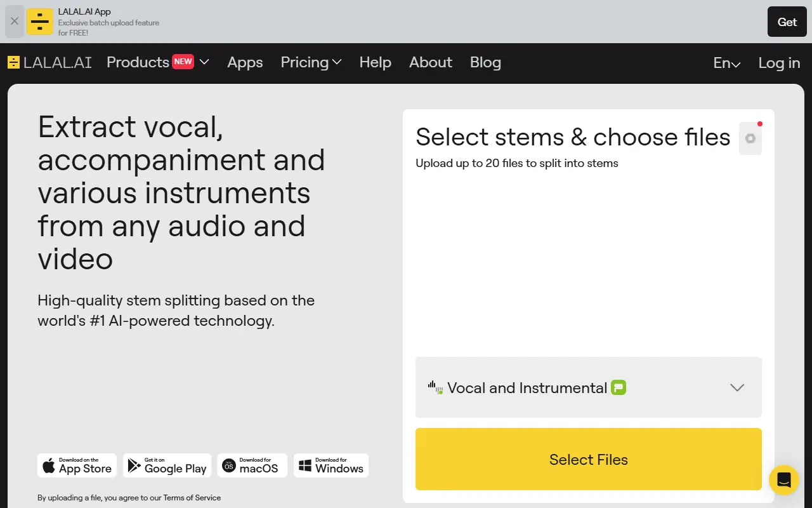Open the language selector
The height and width of the screenshot is (508, 812).
click(x=726, y=63)
